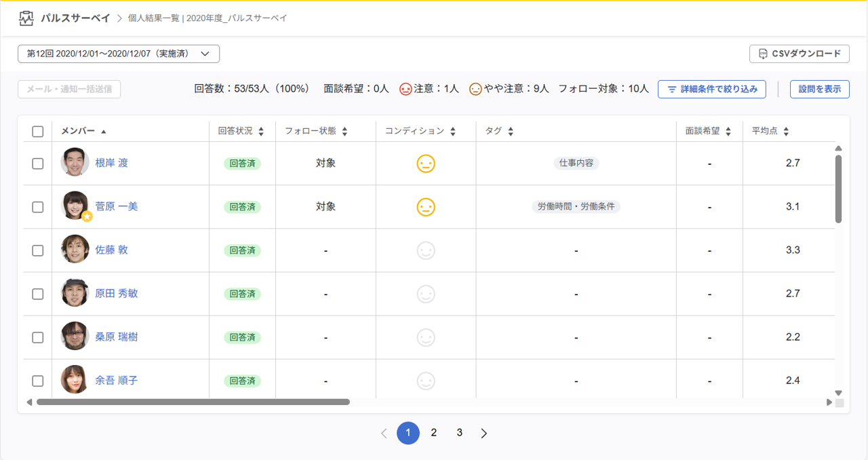The height and width of the screenshot is (460, 868).
Task: Click the horizontal table scrollbar
Action: (193, 402)
